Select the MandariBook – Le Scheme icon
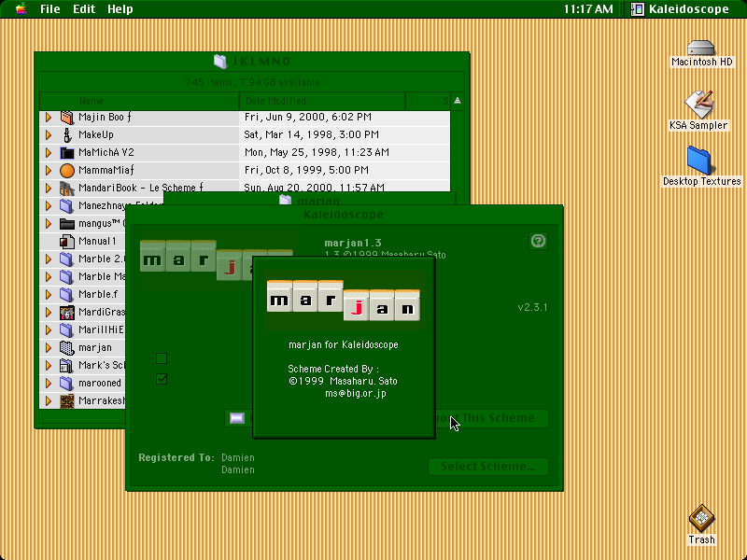Image resolution: width=747 pixels, height=560 pixels. (x=67, y=189)
